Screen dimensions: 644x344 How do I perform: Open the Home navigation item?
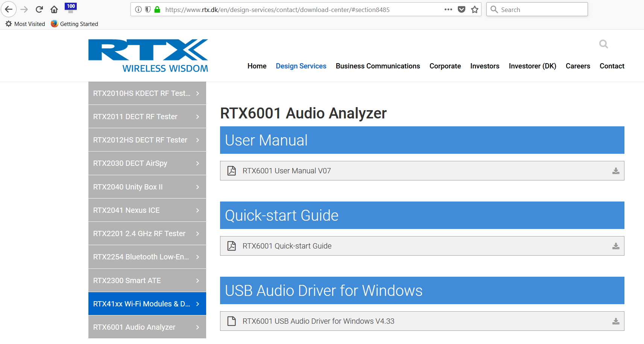click(x=257, y=66)
